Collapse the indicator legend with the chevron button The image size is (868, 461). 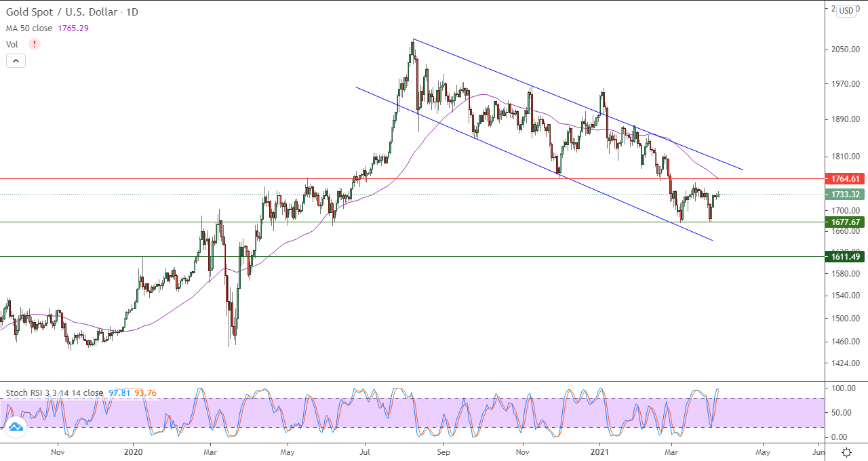[16, 60]
